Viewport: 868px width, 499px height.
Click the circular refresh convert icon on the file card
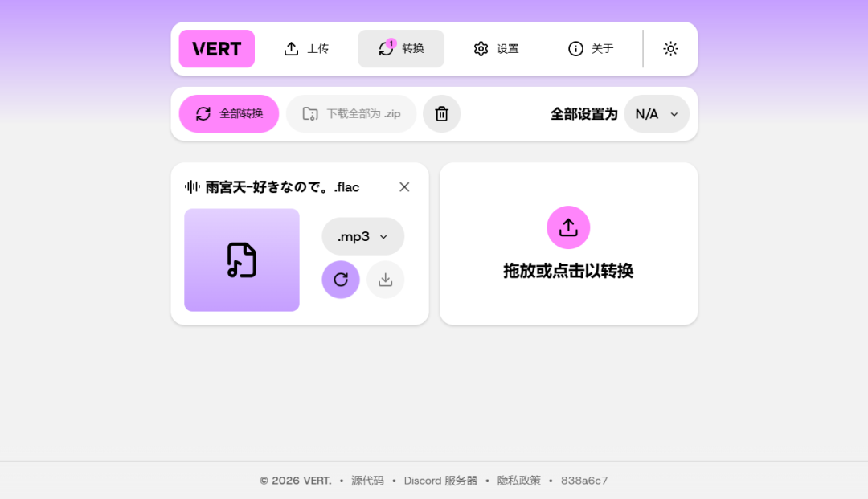(x=340, y=279)
